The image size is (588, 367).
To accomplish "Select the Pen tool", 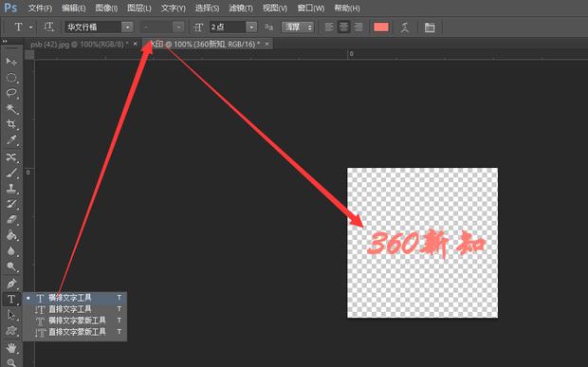I will pyautogui.click(x=11, y=284).
